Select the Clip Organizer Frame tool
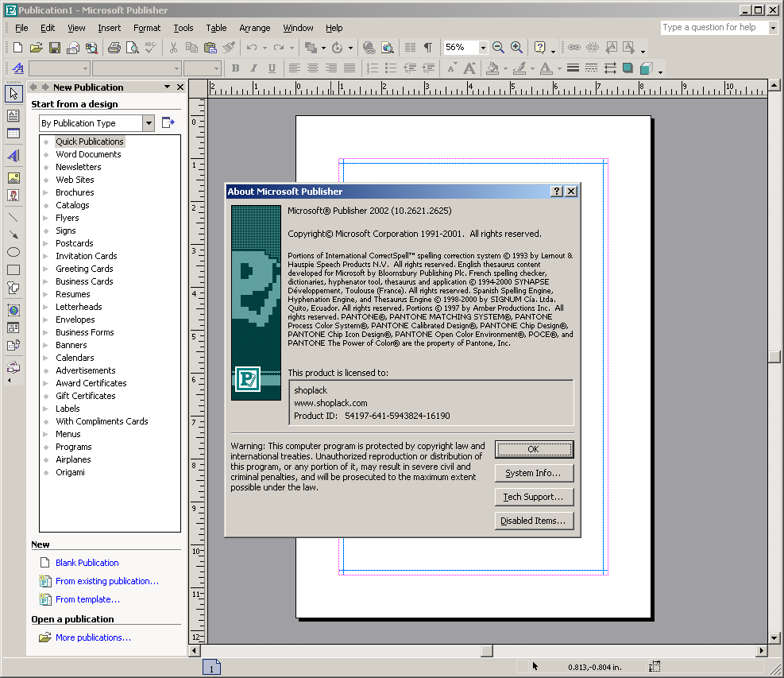Image resolution: width=784 pixels, height=678 pixels. (14, 196)
